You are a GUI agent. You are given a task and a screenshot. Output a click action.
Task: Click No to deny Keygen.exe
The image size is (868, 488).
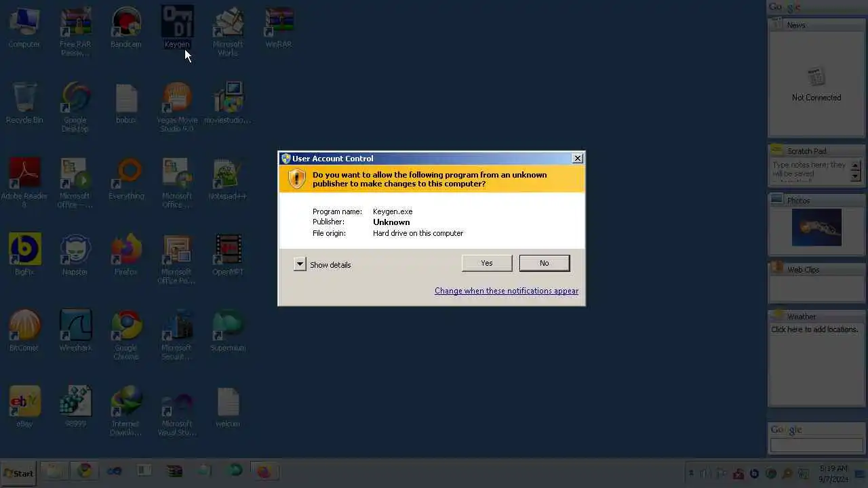click(545, 263)
